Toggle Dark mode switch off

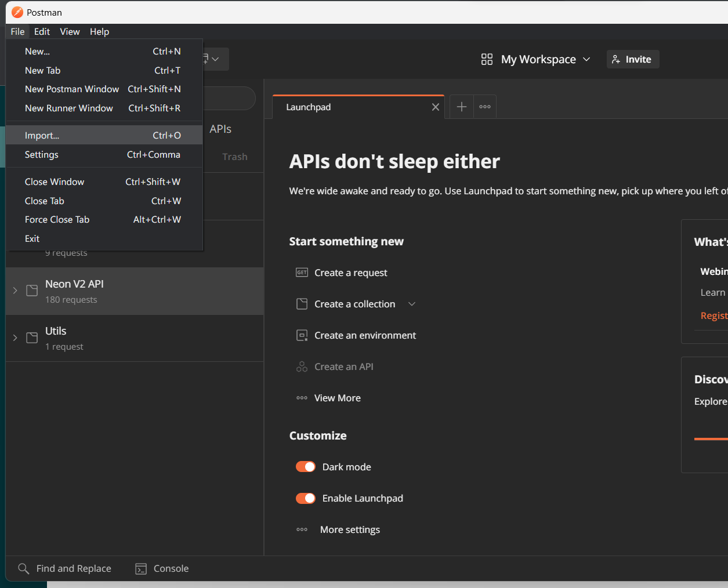tap(306, 467)
